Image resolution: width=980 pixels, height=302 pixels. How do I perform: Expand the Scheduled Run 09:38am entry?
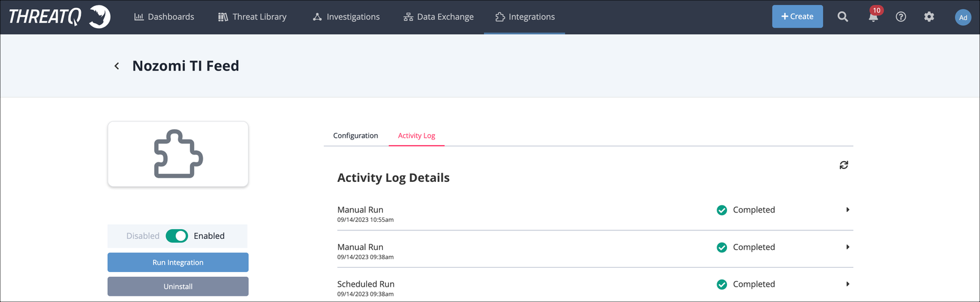point(848,284)
